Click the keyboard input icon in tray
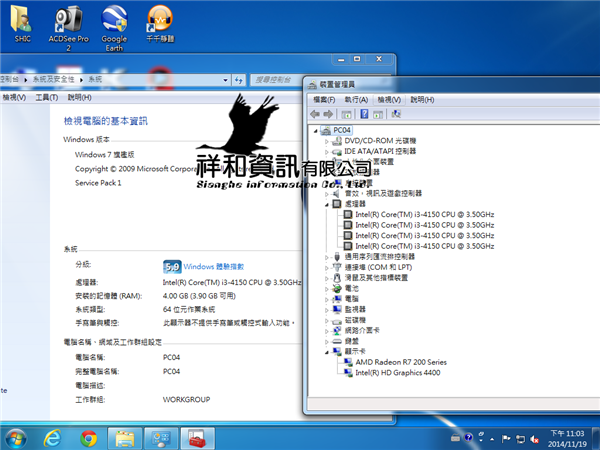This screenshot has height=450, width=600. pyautogui.click(x=455, y=437)
